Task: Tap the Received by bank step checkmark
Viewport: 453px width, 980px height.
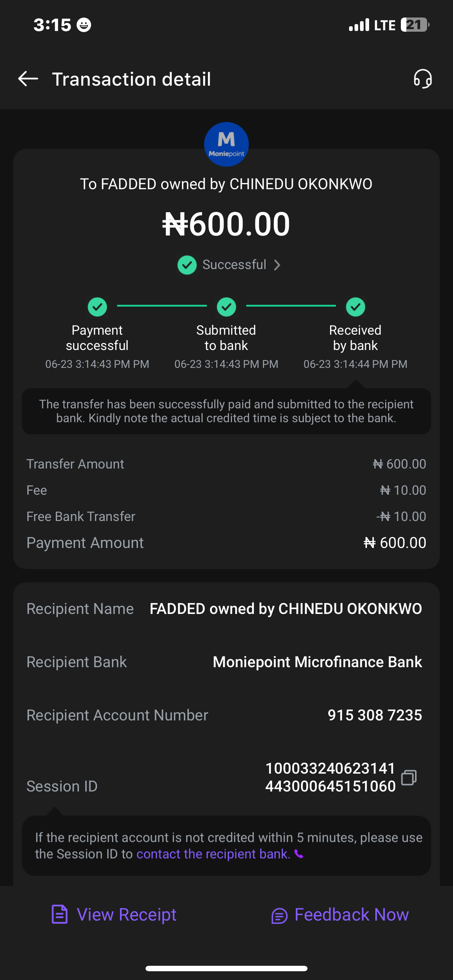Action: point(355,307)
